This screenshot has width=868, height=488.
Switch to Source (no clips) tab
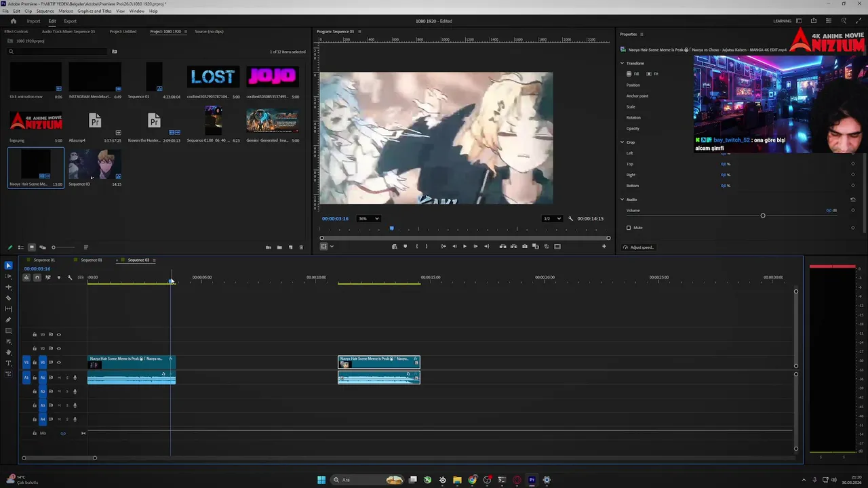(209, 31)
